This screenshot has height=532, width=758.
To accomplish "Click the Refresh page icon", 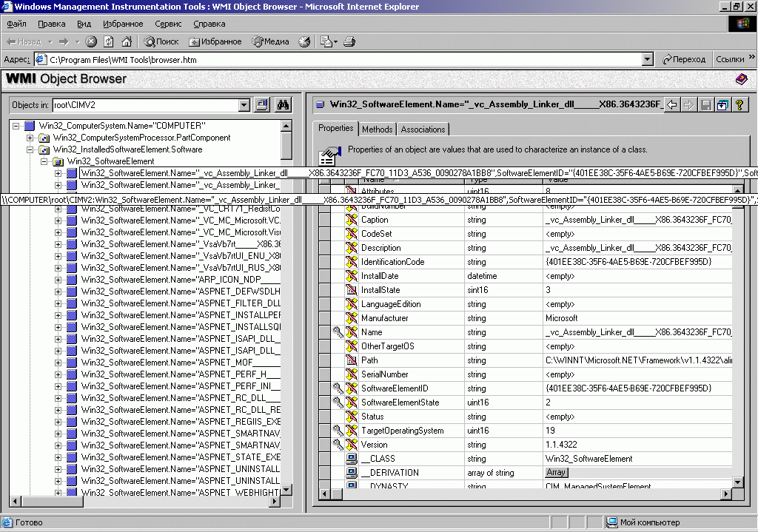I will pyautogui.click(x=109, y=41).
